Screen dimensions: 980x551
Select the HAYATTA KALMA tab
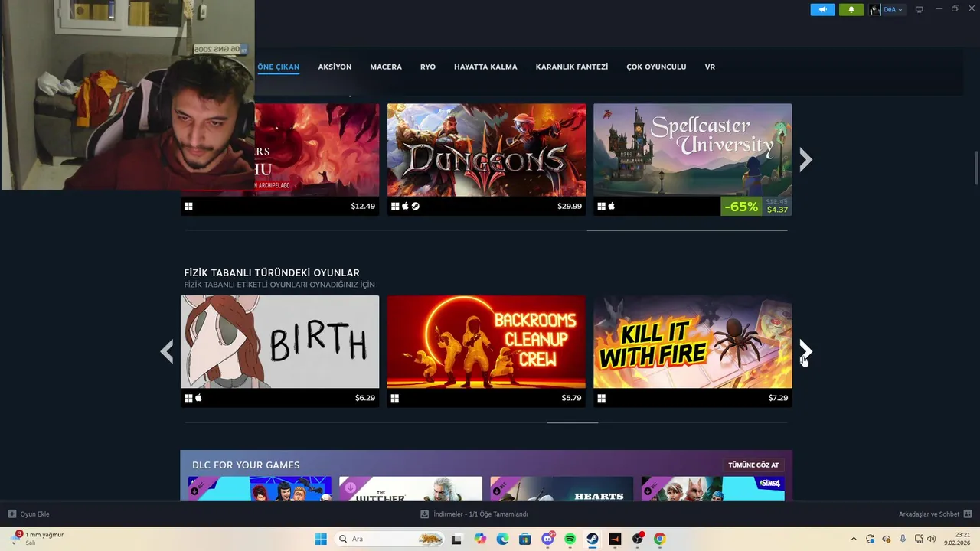485,67
